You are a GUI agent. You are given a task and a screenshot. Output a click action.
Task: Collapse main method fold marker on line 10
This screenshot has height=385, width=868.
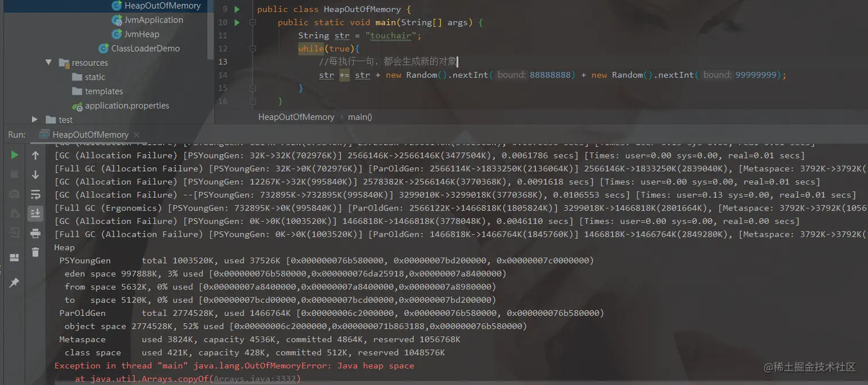[253, 22]
